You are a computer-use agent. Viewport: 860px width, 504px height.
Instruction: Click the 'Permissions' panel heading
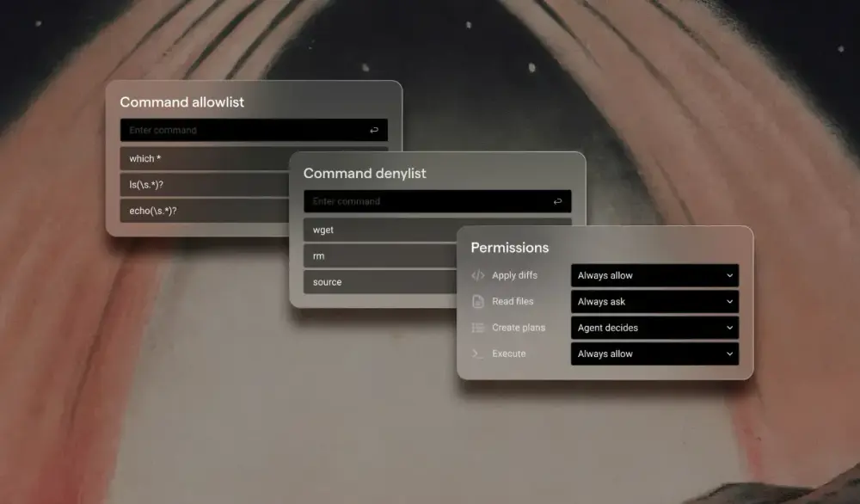coord(509,248)
